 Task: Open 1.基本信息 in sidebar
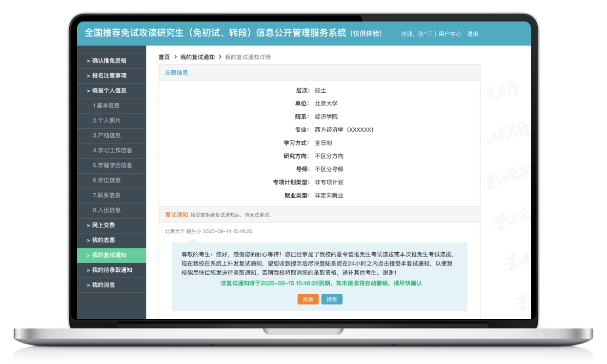pos(106,105)
